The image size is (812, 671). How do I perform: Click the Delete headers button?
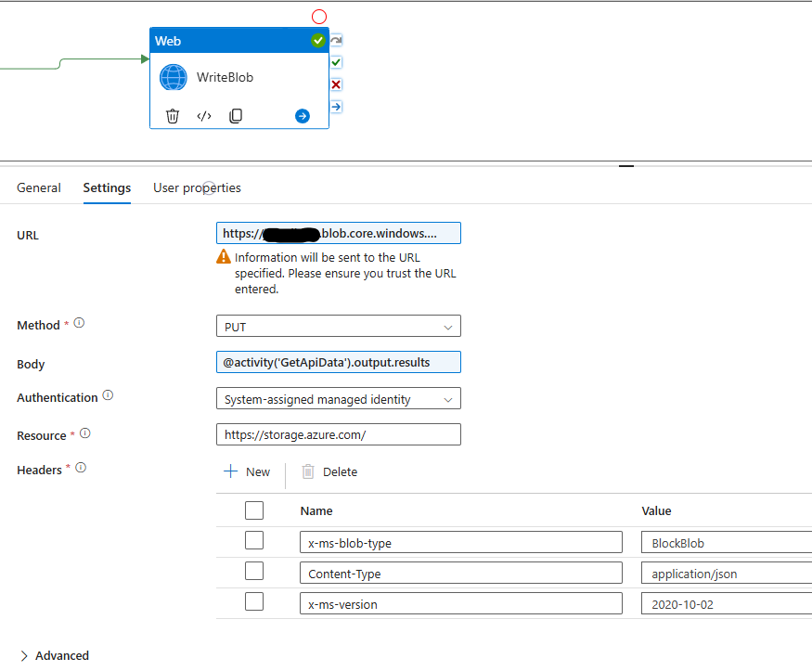tap(329, 471)
